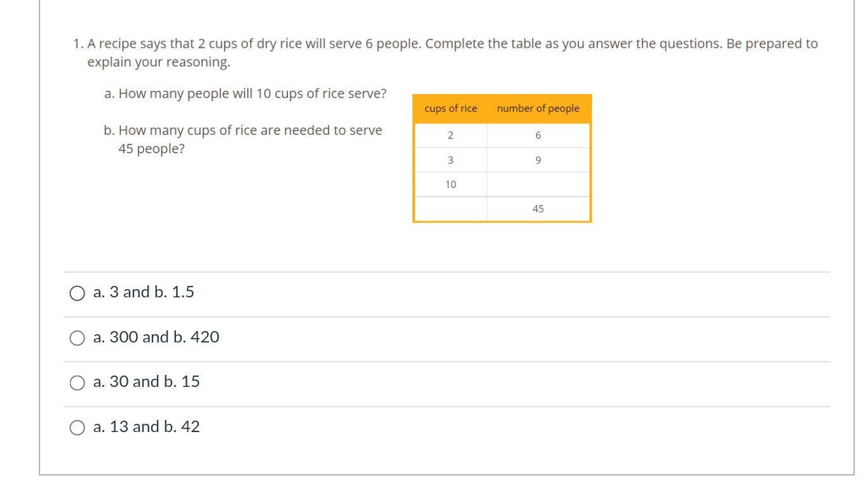Select the radio button for 'a. 3 and b. 1.5'
868x488 pixels.
pos(77,293)
